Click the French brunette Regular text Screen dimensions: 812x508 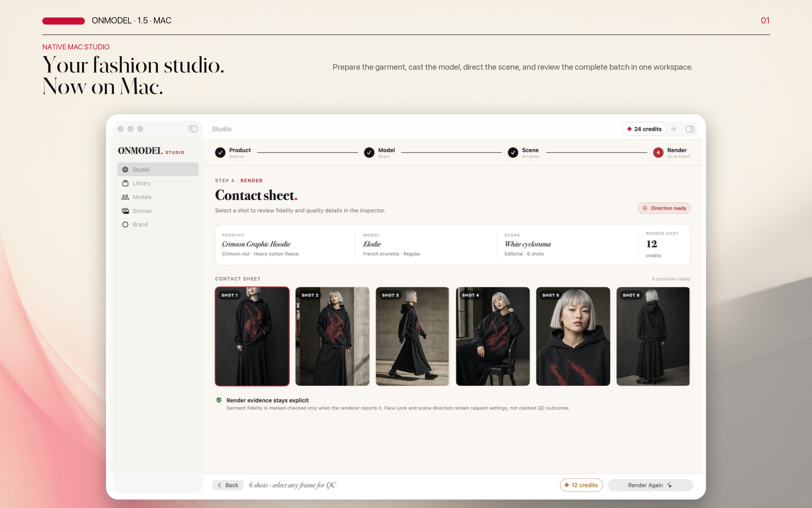(392, 254)
